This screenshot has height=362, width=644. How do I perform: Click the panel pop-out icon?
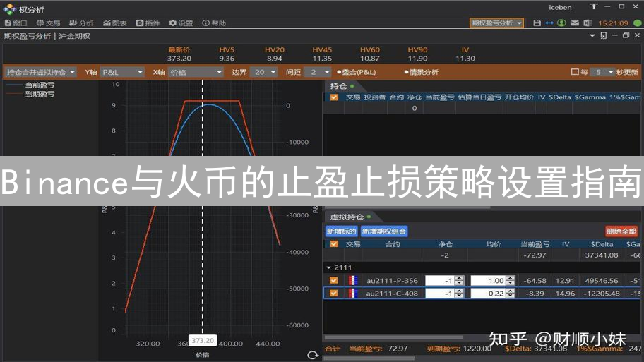603,36
